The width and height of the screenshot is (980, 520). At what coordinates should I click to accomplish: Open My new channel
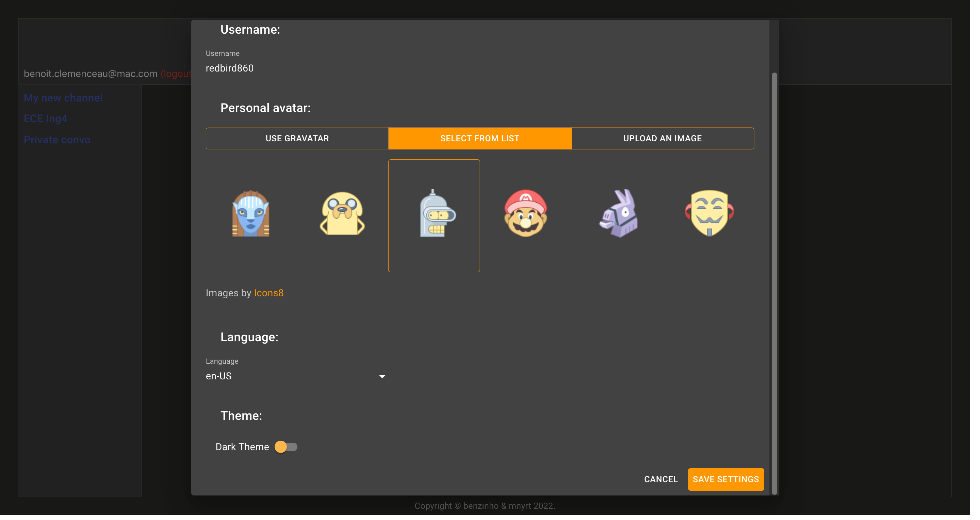(63, 98)
